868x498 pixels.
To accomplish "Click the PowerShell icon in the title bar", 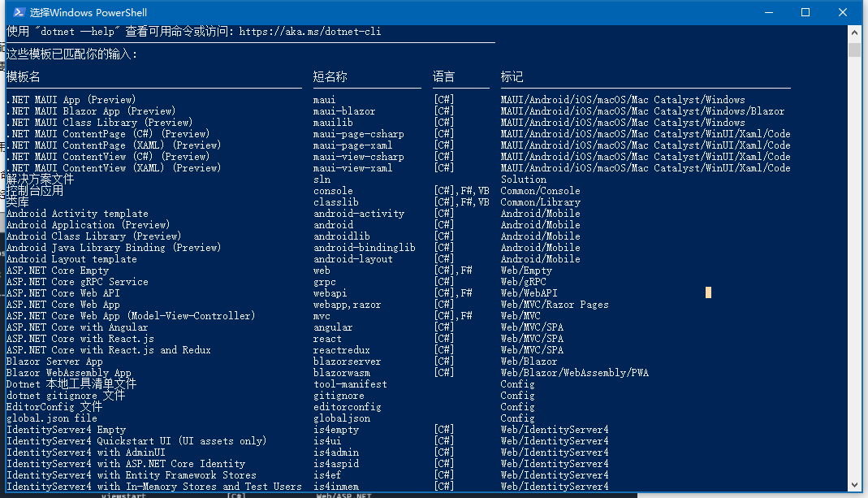I will (19, 12).
